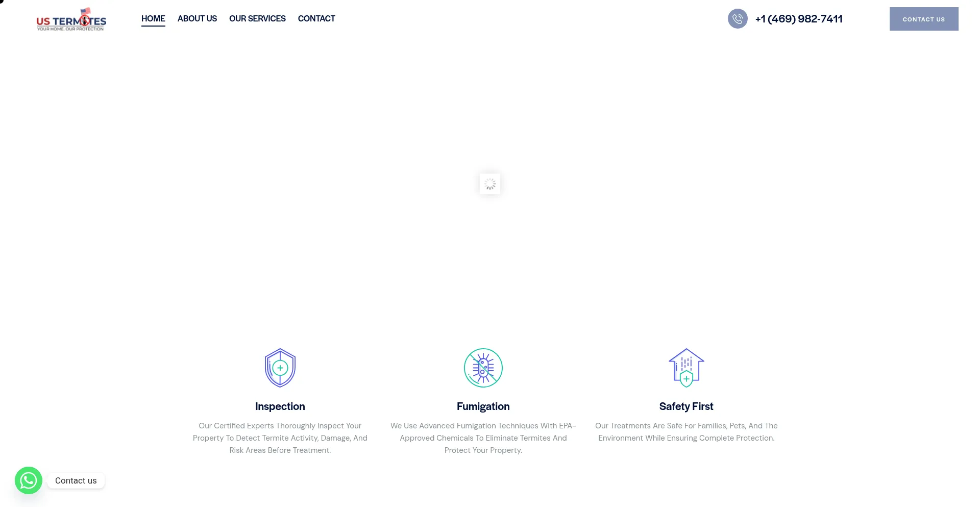Click the Inspection description paragraph

click(x=280, y=438)
